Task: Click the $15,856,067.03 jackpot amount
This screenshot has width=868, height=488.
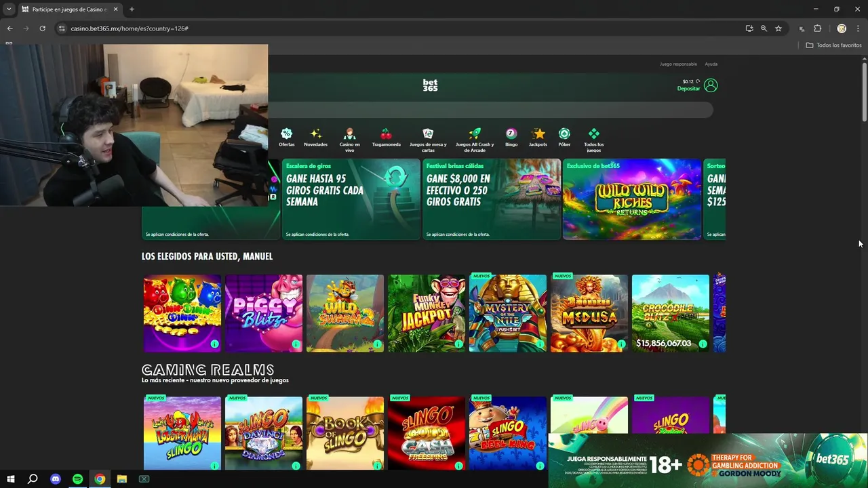Action: (x=663, y=344)
